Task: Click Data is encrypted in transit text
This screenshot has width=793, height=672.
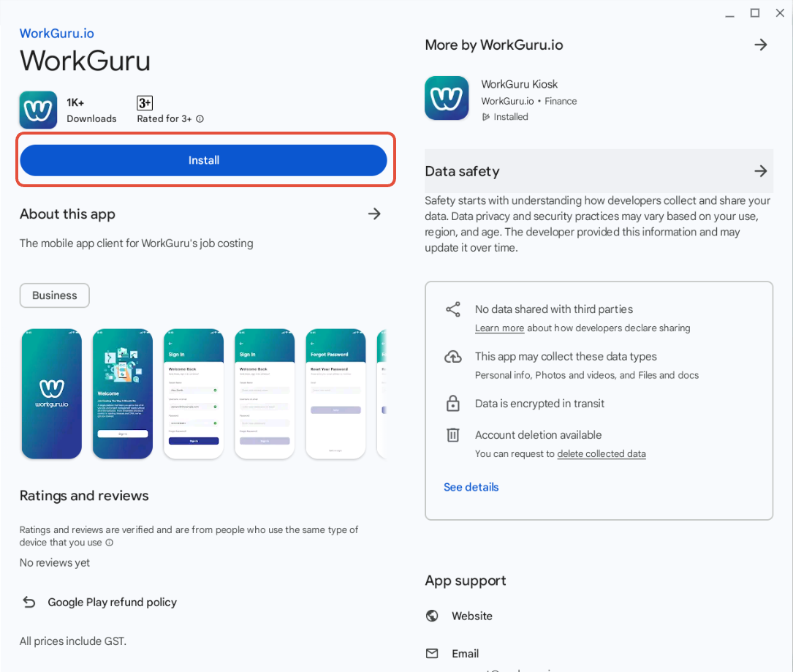Action: pyautogui.click(x=539, y=404)
